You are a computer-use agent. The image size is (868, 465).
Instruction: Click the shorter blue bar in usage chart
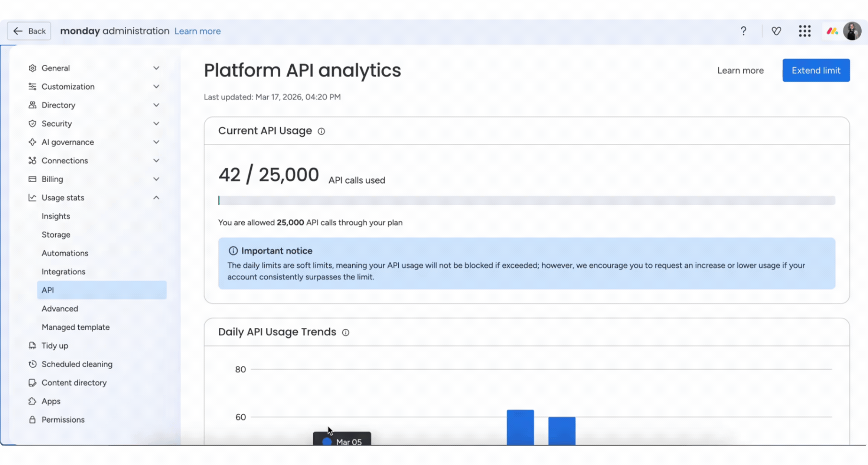coord(562,431)
